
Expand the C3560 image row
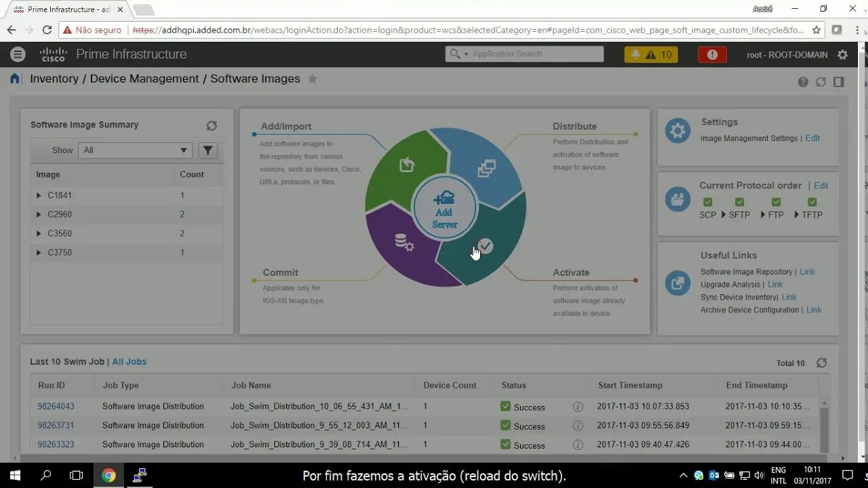tap(39, 233)
